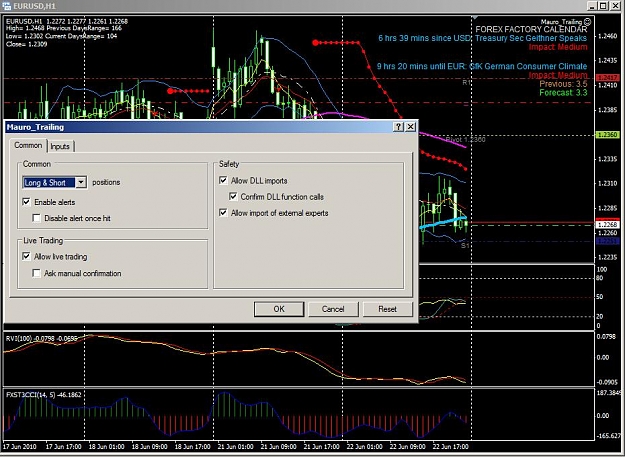625x457 pixels.
Task: Minimize the EURUSD,H1 chart window
Action: [593, 6]
